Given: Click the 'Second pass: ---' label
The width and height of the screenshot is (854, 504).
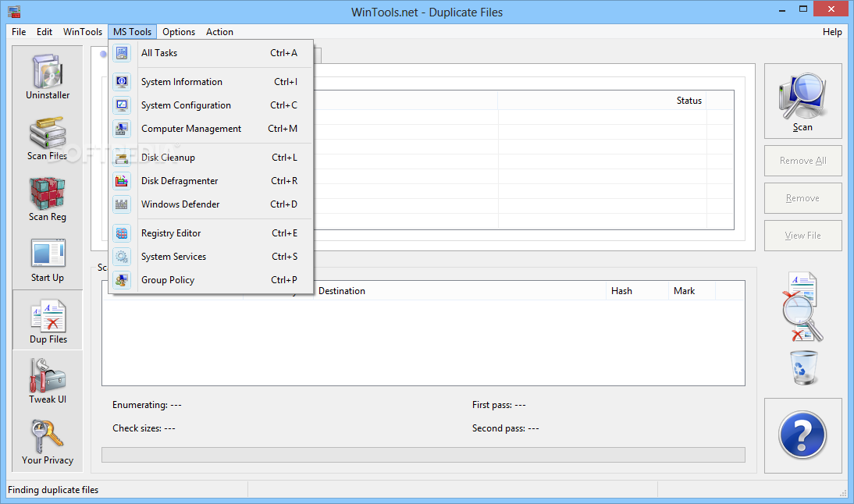Looking at the screenshot, I should [x=505, y=428].
